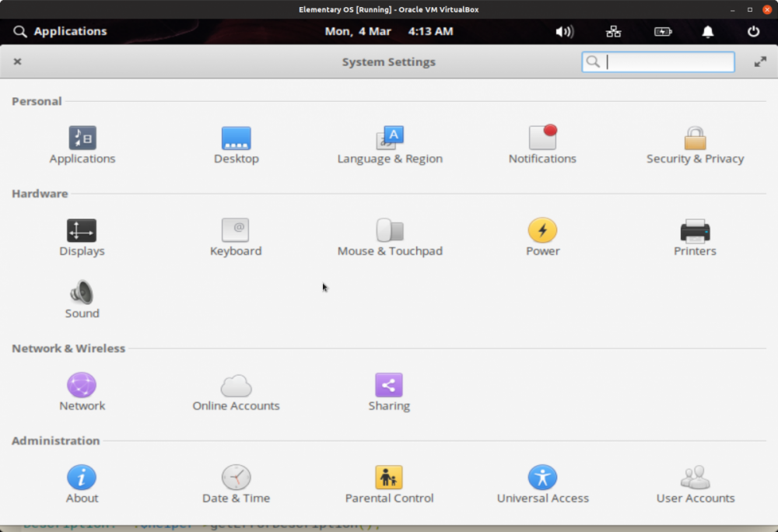
Task: Open Sound settings
Action: coord(82,299)
